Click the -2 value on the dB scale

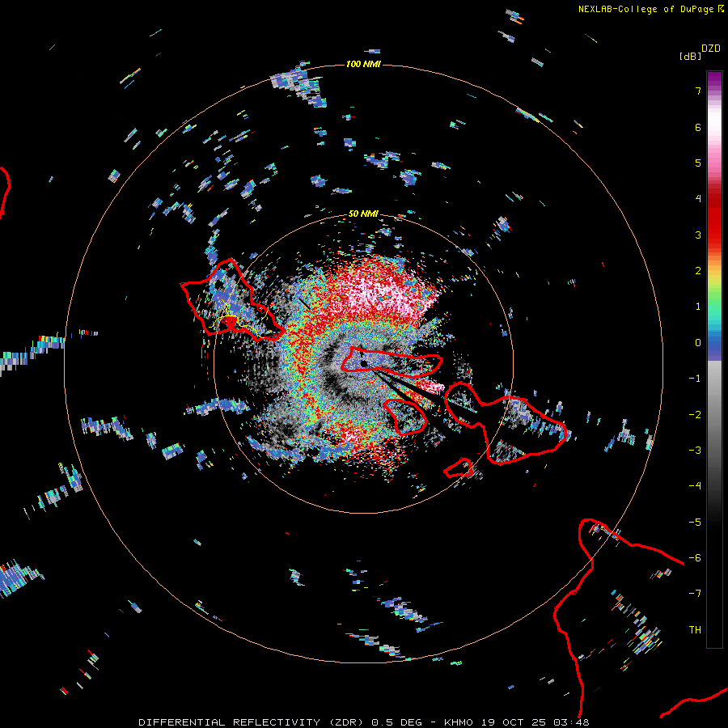click(x=695, y=415)
